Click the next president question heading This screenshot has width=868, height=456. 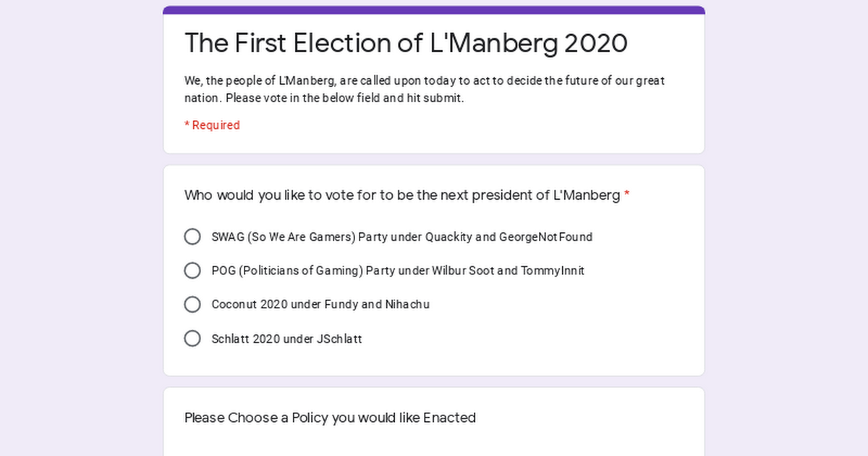pyautogui.click(x=401, y=195)
